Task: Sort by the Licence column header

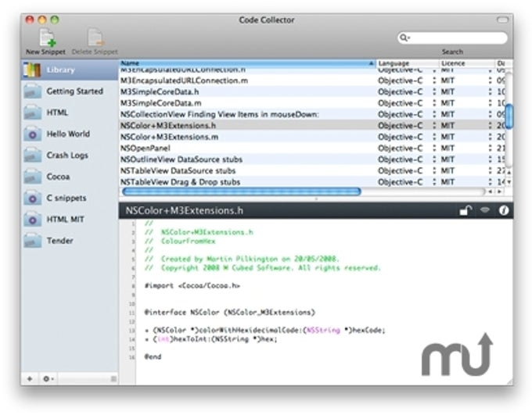Action: pyautogui.click(x=467, y=63)
